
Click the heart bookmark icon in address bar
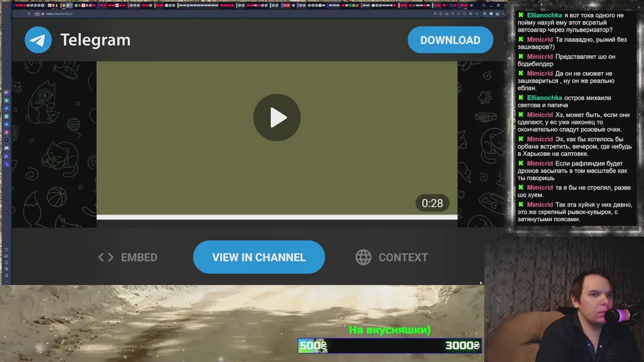click(464, 14)
